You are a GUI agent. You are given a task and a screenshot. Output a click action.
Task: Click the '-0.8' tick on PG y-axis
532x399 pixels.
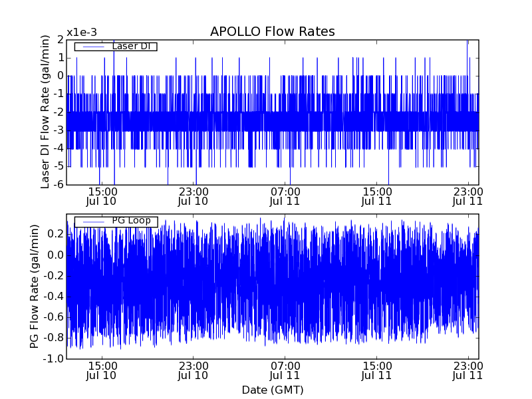[53, 338]
